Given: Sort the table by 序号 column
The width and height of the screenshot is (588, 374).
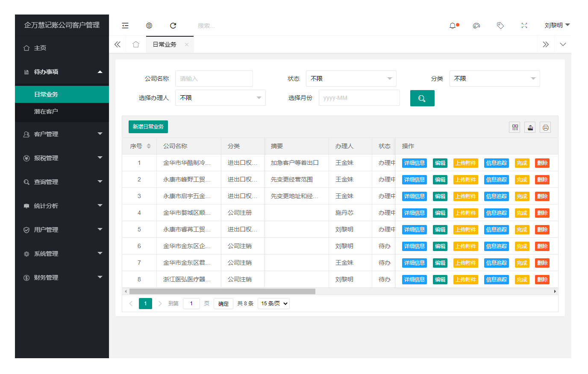Looking at the screenshot, I should [x=149, y=146].
